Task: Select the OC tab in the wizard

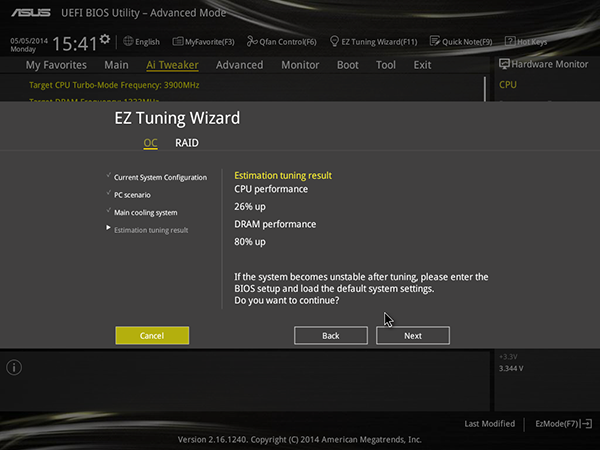Action: (x=150, y=143)
